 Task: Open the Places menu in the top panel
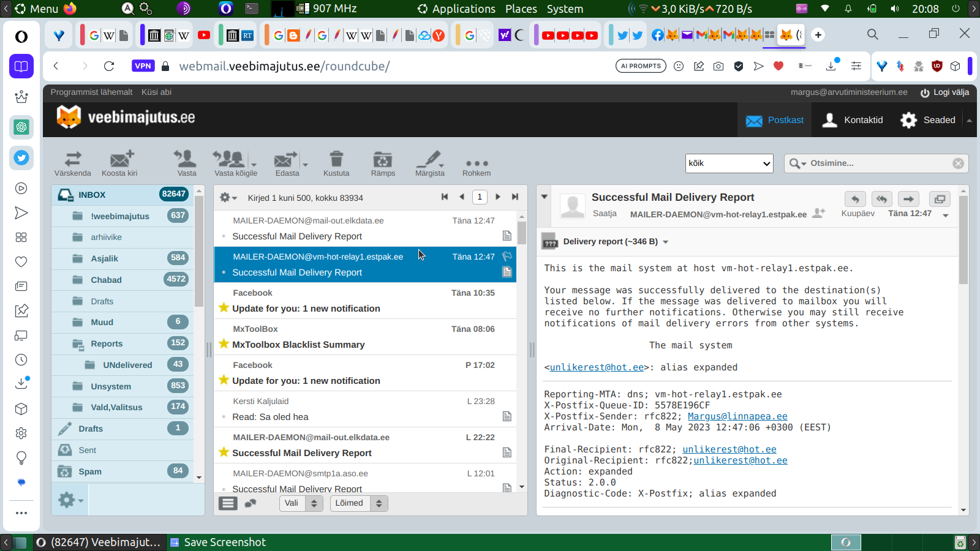click(x=521, y=9)
